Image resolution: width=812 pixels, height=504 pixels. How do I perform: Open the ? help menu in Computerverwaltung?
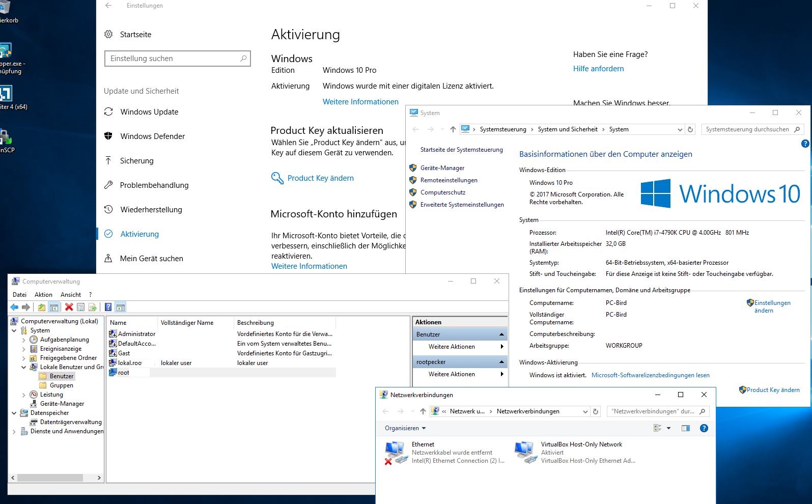pos(90,295)
